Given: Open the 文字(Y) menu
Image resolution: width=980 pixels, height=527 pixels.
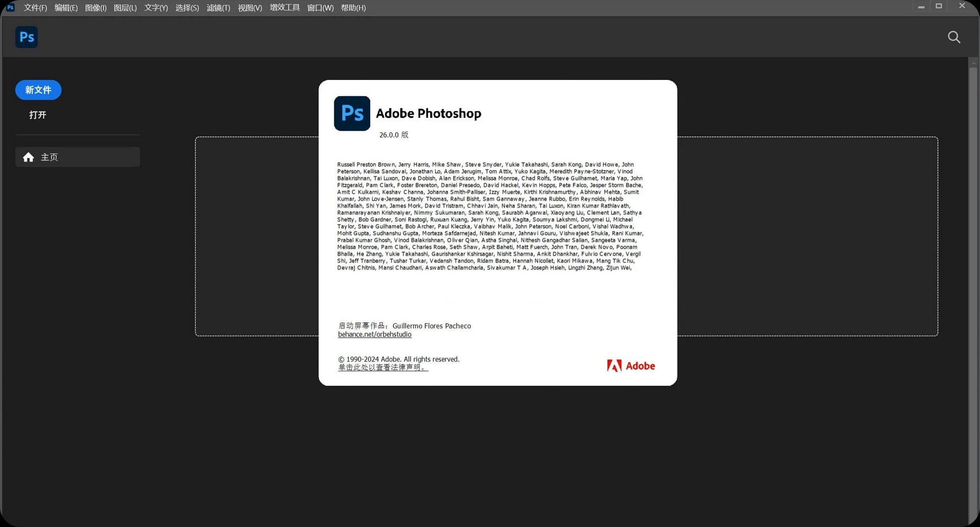Looking at the screenshot, I should pos(156,8).
